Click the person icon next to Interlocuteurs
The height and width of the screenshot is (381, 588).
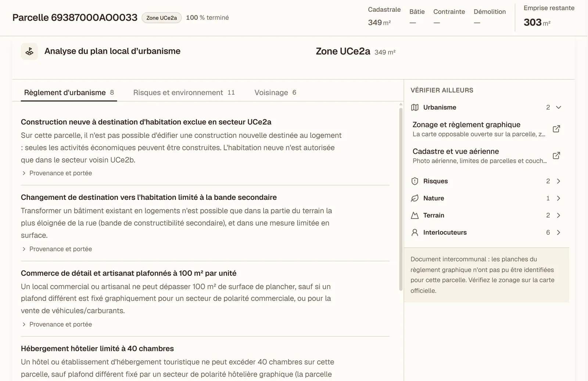pos(415,232)
